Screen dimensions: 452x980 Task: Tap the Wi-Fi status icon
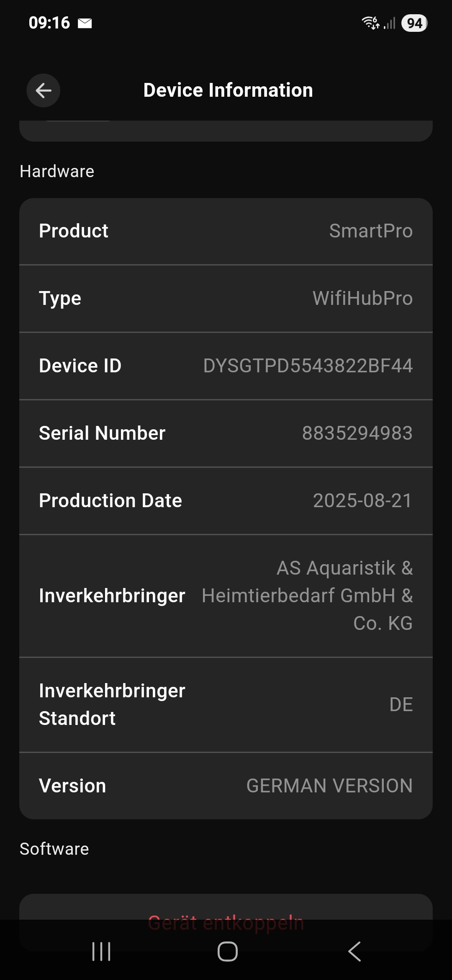[x=371, y=23]
